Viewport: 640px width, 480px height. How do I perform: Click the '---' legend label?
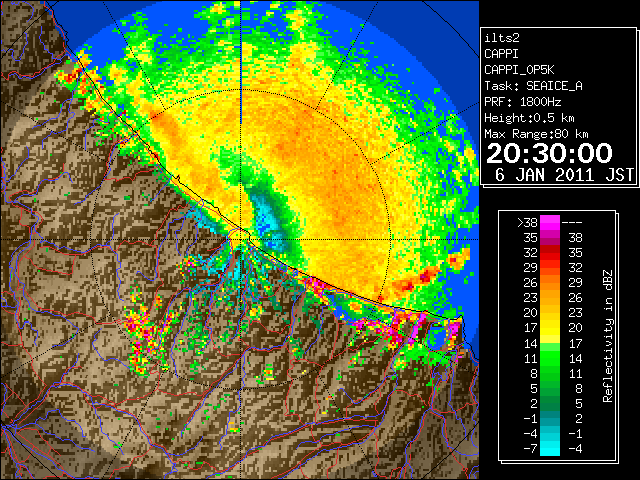pos(572,222)
